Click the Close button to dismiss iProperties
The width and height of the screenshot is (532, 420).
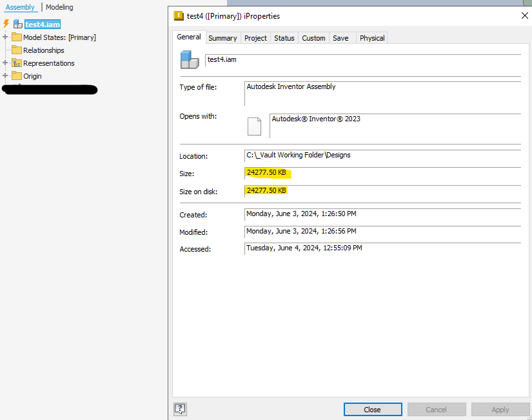pos(373,409)
